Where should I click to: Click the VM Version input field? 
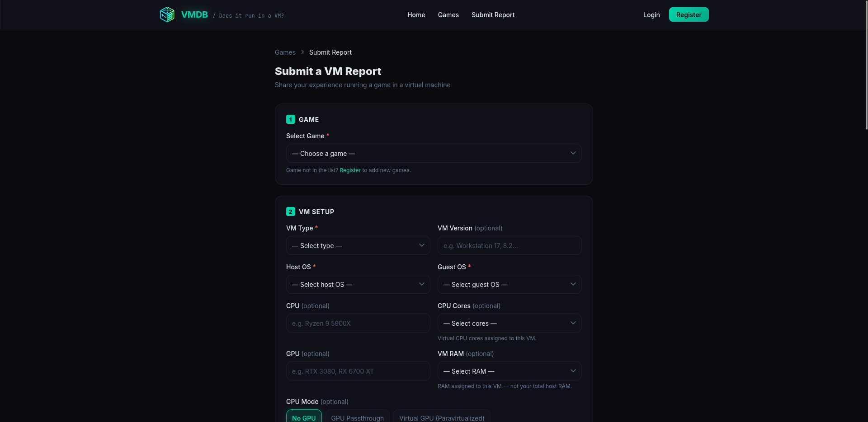pos(509,245)
